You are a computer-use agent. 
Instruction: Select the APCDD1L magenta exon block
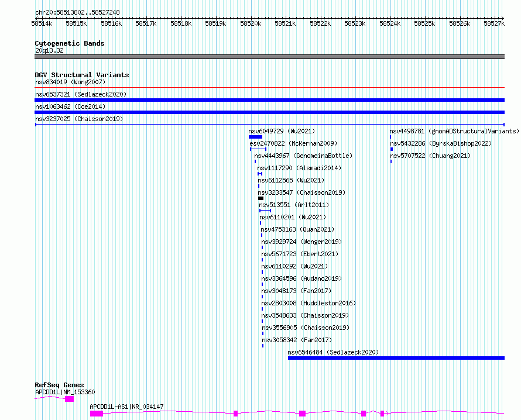[x=70, y=399]
